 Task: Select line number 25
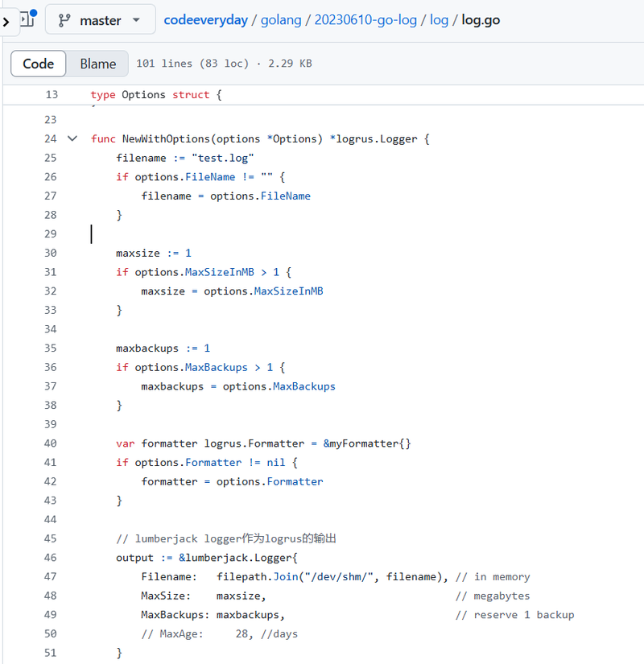(x=51, y=158)
